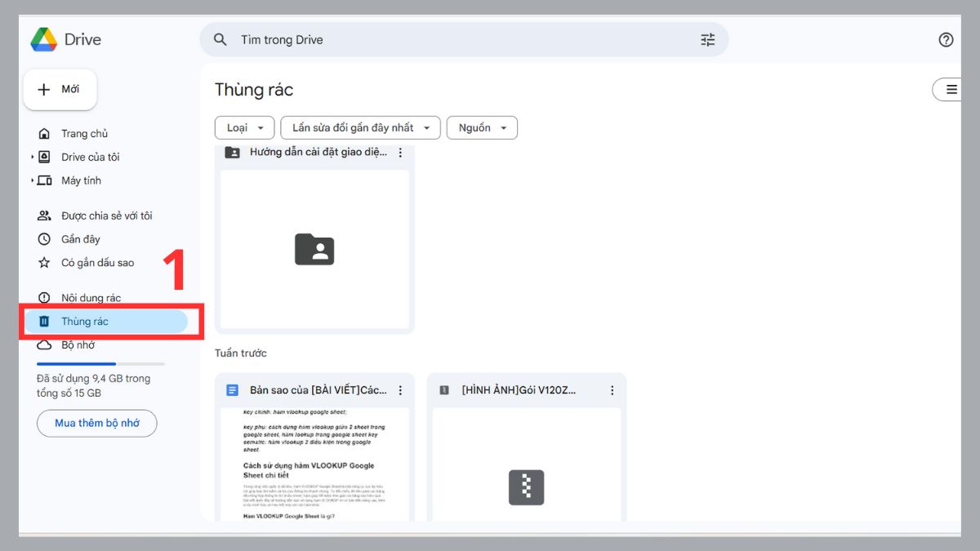Click the zip icon on [HÌNH ẢNH]Gói card
The height and width of the screenshot is (551, 980).
[x=444, y=390]
